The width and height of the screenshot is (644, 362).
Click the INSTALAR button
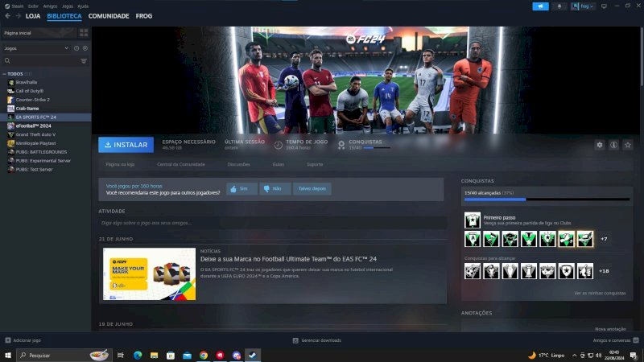(x=126, y=145)
